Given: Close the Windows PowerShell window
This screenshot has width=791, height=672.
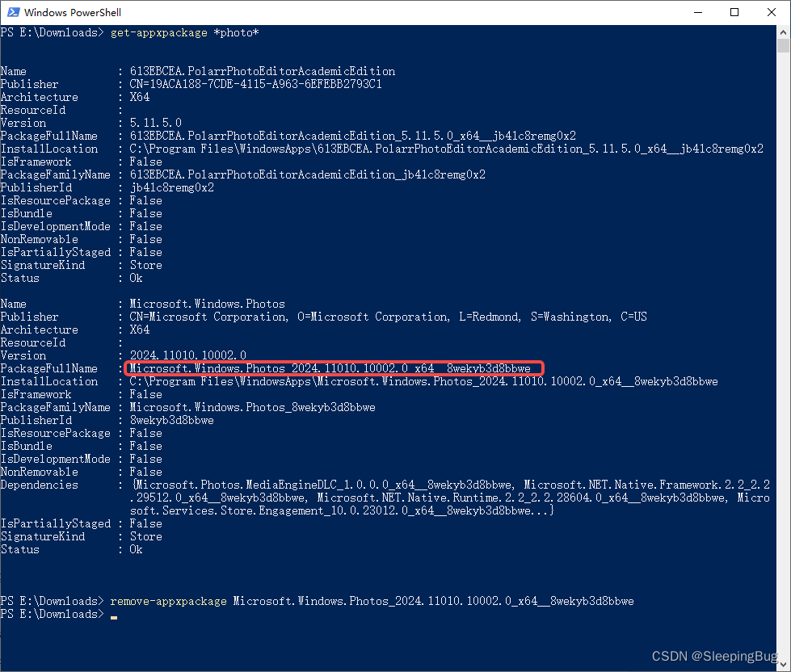Looking at the screenshot, I should (772, 12).
